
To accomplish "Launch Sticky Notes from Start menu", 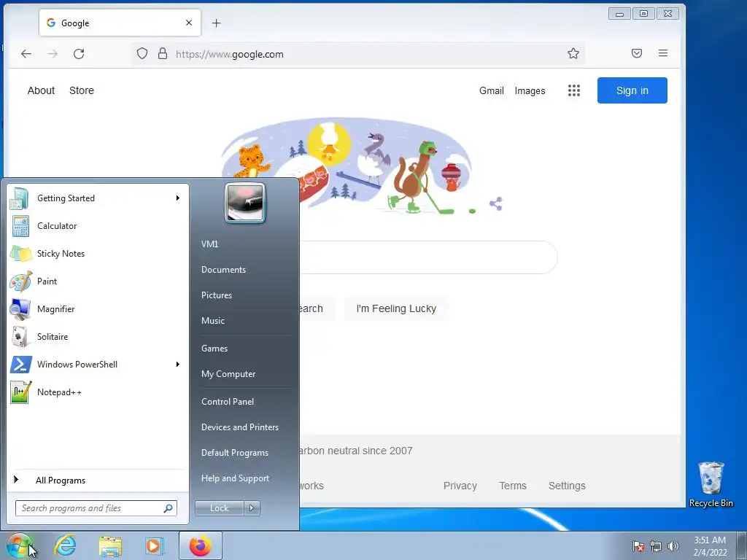I will pos(98,253).
